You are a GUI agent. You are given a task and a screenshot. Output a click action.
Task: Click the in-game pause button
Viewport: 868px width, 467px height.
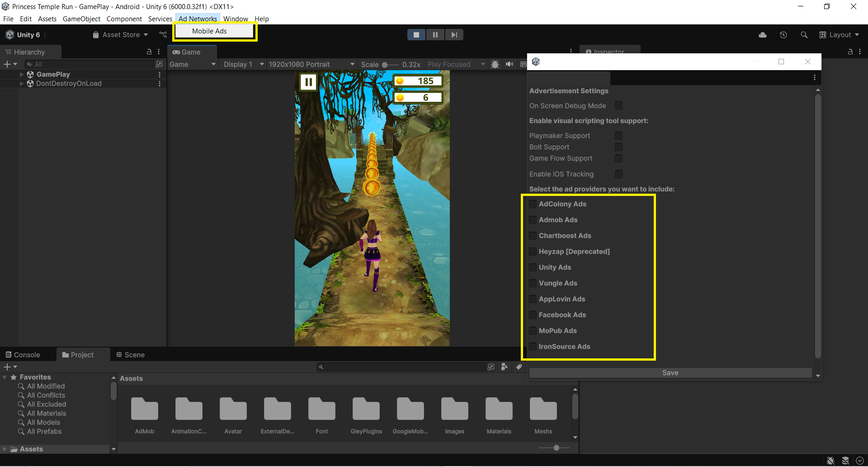(308, 82)
